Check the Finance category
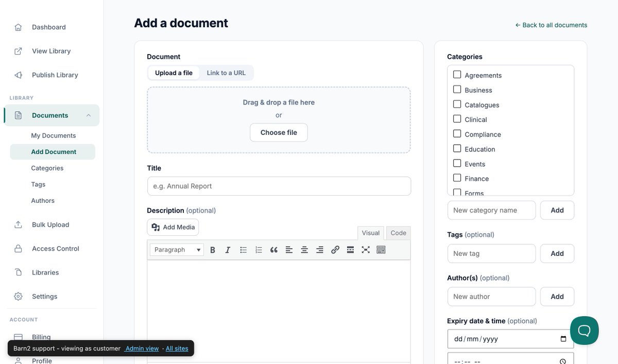 [457, 178]
